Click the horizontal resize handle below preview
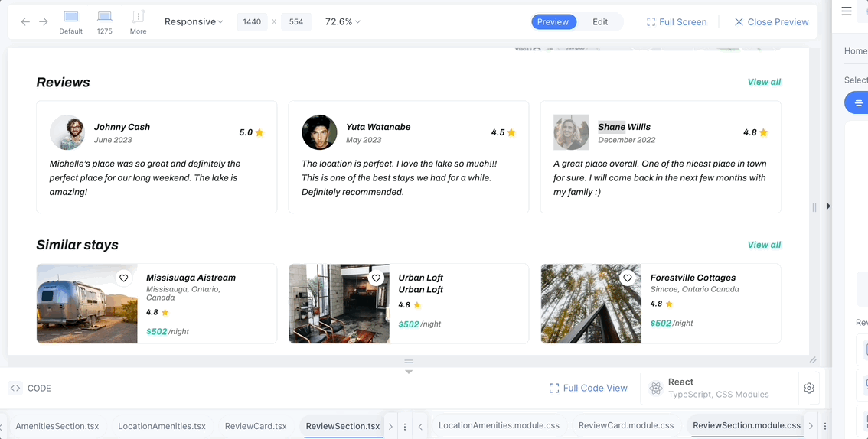This screenshot has height=439, width=868. click(x=409, y=362)
